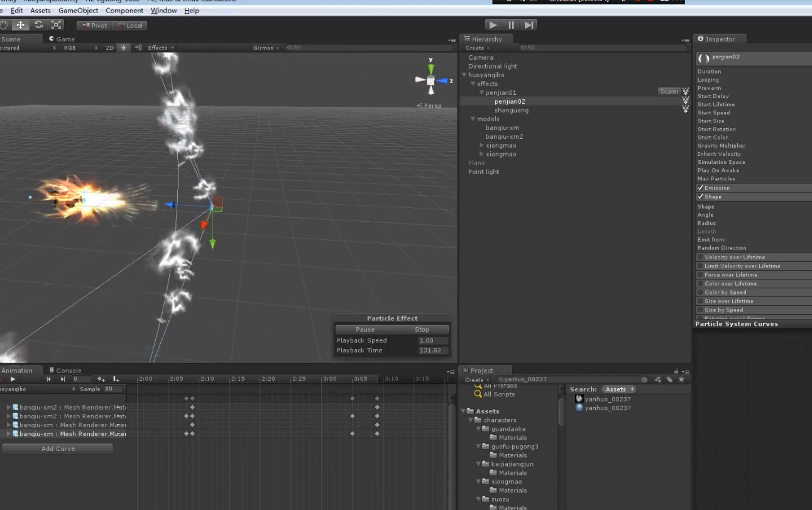Go to previous keyframe in Animation

(49, 379)
